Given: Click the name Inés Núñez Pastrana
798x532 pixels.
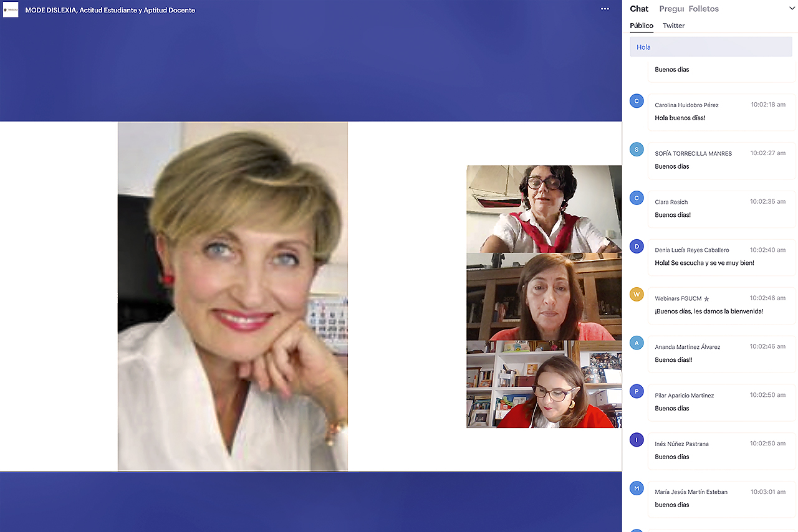Looking at the screenshot, I should click(681, 444).
